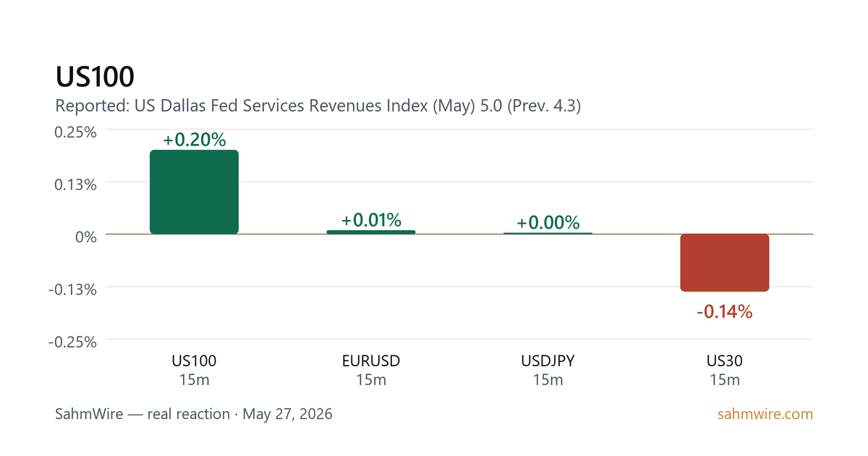868x456 pixels.
Task: Click the -0.14% value label
Action: pos(725,312)
